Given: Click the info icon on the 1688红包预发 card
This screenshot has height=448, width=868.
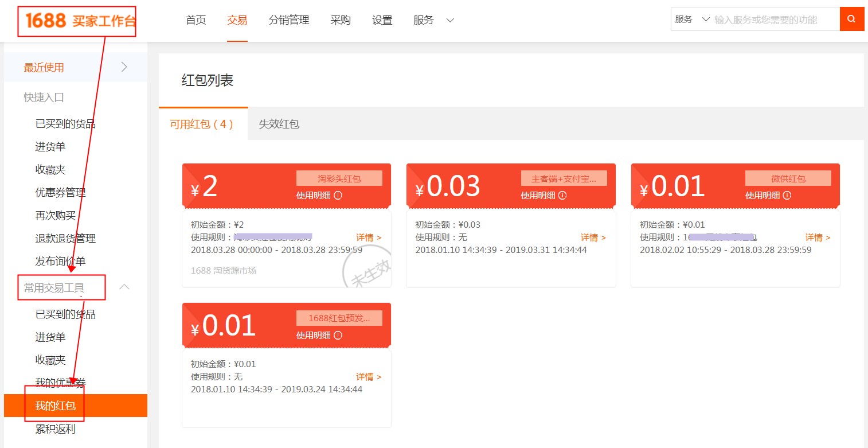Looking at the screenshot, I should [338, 335].
